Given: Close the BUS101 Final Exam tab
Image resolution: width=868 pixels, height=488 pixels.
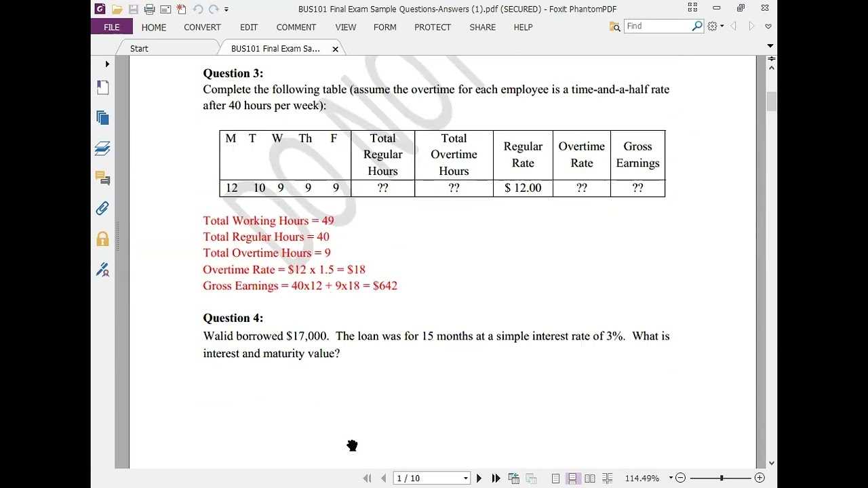Looking at the screenshot, I should coord(335,49).
